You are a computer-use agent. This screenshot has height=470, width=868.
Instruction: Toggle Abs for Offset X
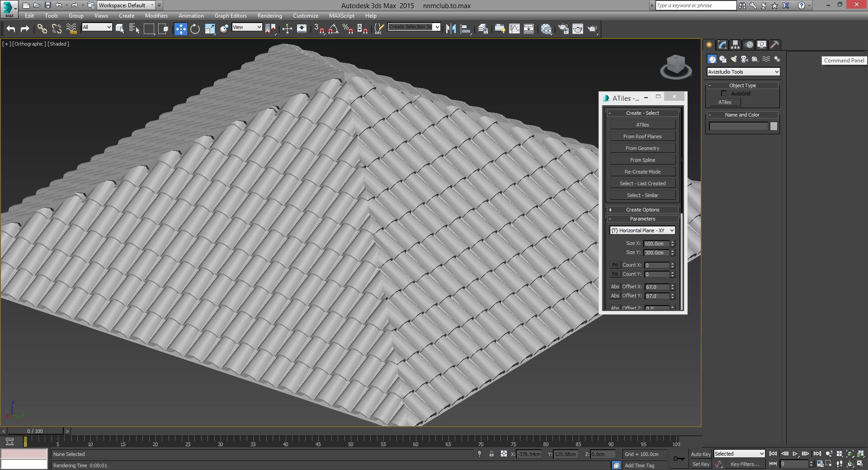(615, 287)
